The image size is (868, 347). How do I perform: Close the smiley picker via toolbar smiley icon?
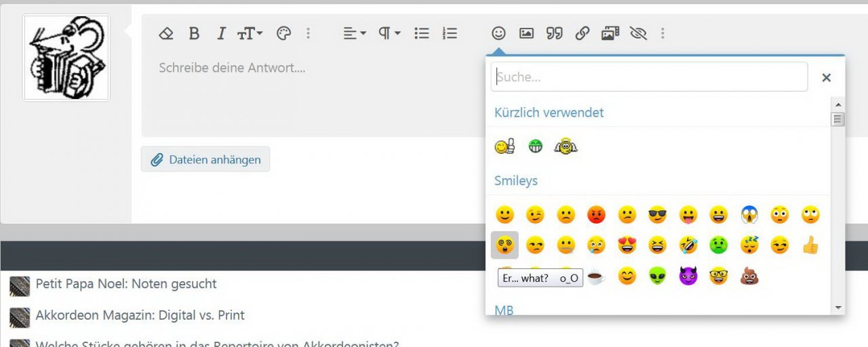(x=498, y=33)
